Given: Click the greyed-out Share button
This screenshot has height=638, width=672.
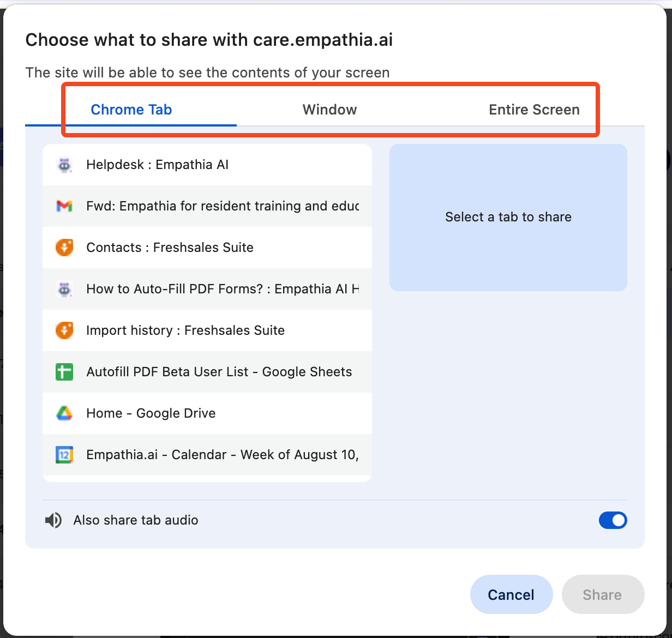Looking at the screenshot, I should [603, 594].
